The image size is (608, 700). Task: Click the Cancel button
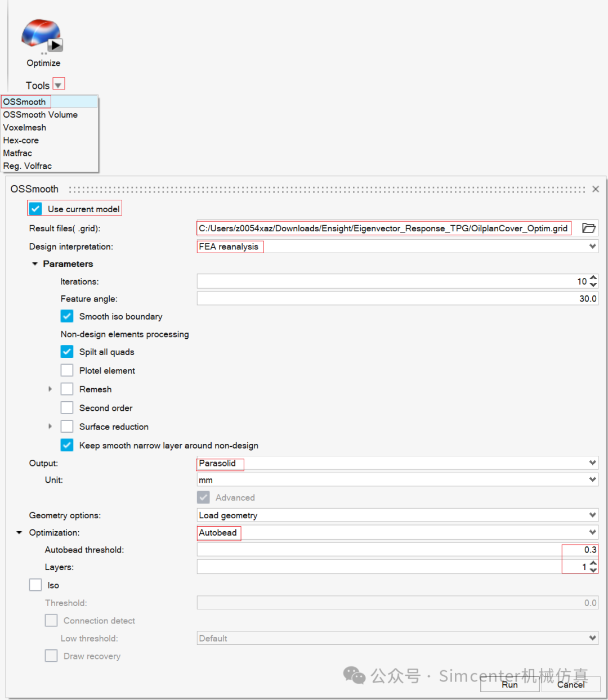pos(571,684)
